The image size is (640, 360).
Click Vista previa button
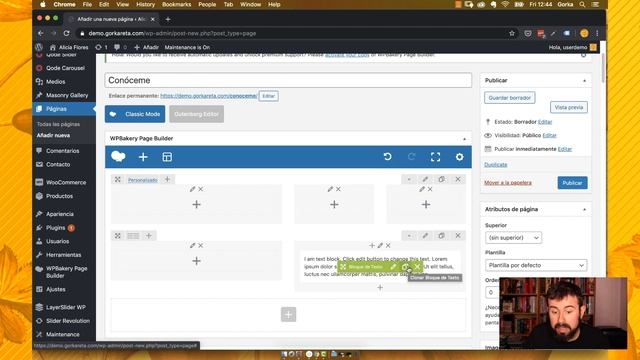[x=569, y=107]
